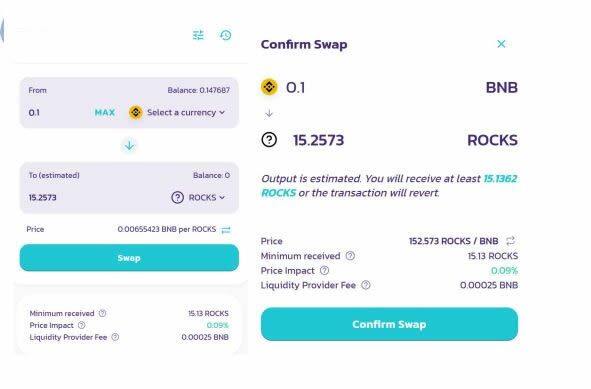Focus the To estimated amount field 15.2573

coord(94,198)
